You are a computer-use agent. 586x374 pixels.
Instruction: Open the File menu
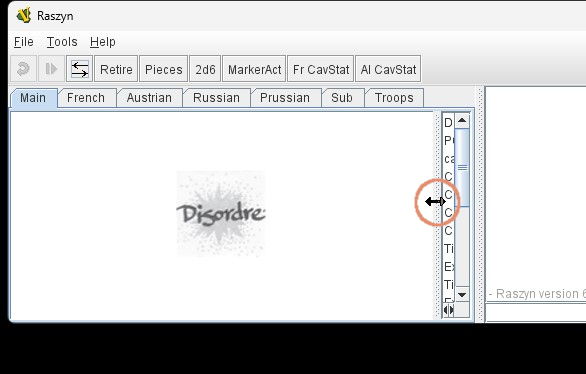point(24,42)
